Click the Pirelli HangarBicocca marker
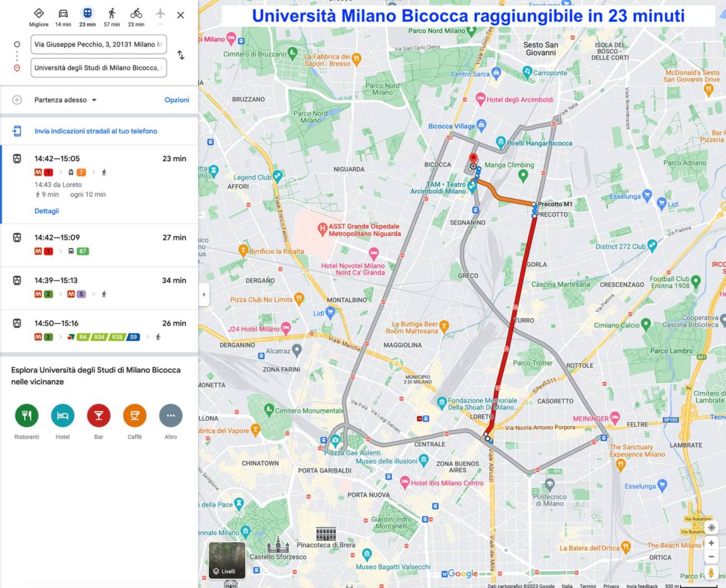Screen dimensions: 726x588 tap(501, 142)
